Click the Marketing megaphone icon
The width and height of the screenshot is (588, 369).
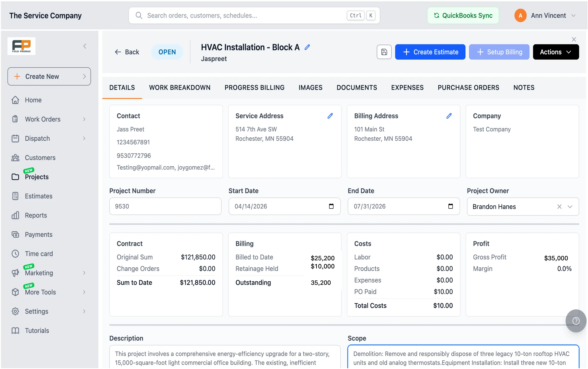[x=15, y=273]
